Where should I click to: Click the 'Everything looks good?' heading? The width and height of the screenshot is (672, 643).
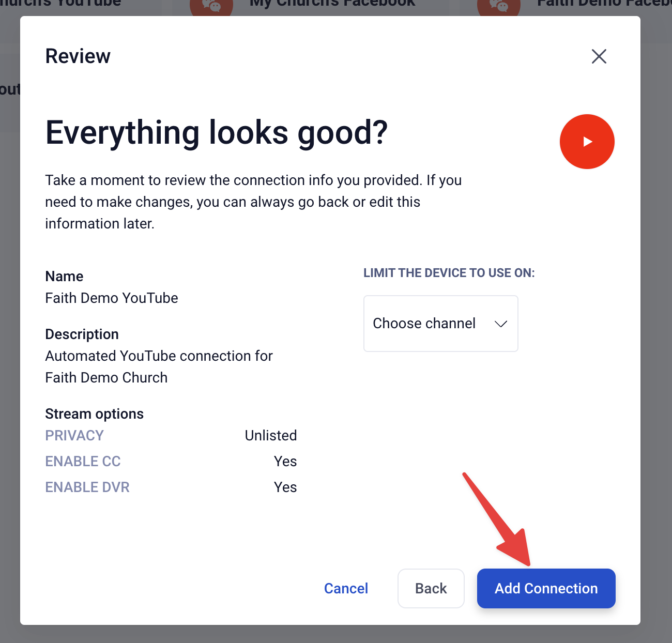tap(217, 133)
